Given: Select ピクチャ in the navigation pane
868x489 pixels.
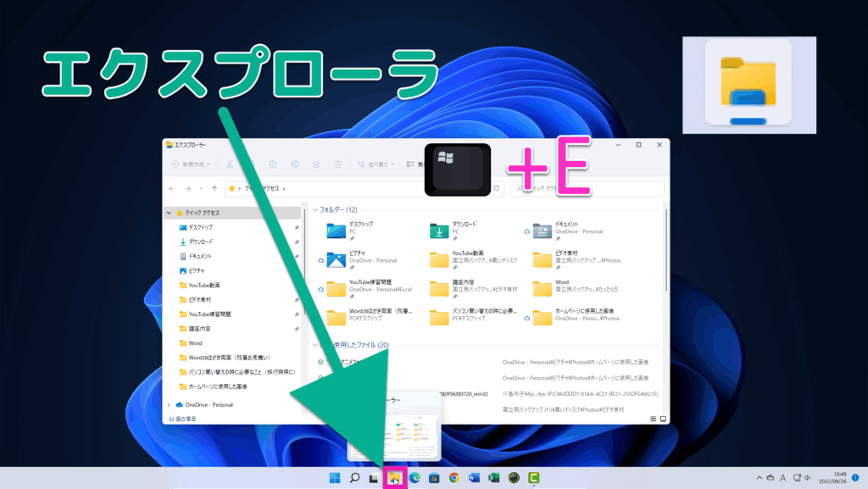Looking at the screenshot, I should coord(197,270).
